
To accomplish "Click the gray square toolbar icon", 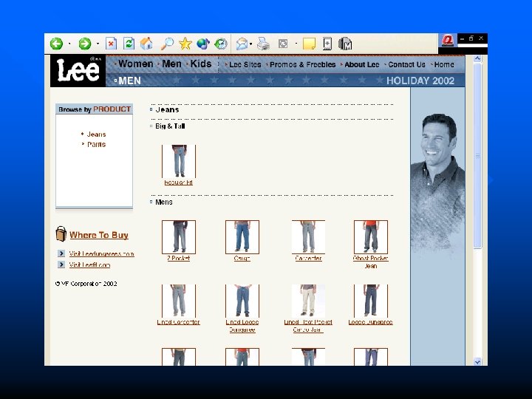I will pyautogui.click(x=283, y=44).
